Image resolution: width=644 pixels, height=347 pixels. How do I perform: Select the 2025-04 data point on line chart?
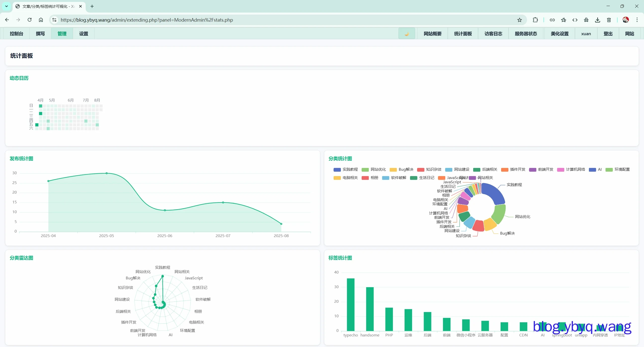(48, 181)
